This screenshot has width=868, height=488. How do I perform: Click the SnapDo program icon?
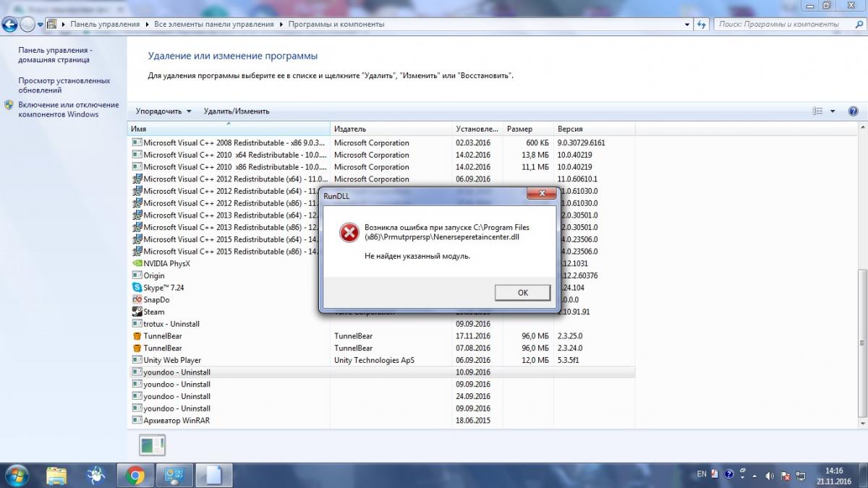137,299
